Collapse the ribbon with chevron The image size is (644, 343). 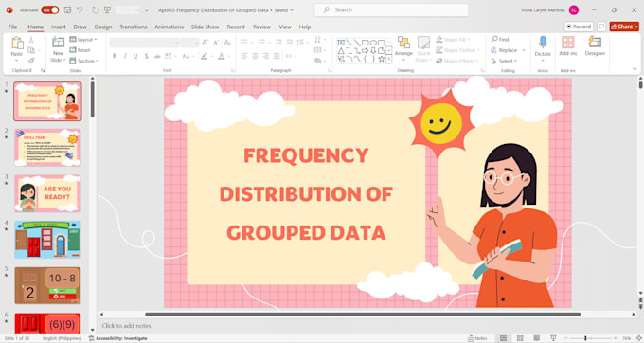[x=635, y=69]
